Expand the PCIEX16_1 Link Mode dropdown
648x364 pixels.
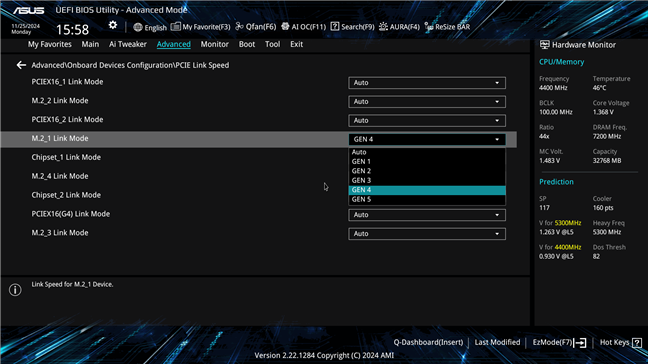click(427, 83)
